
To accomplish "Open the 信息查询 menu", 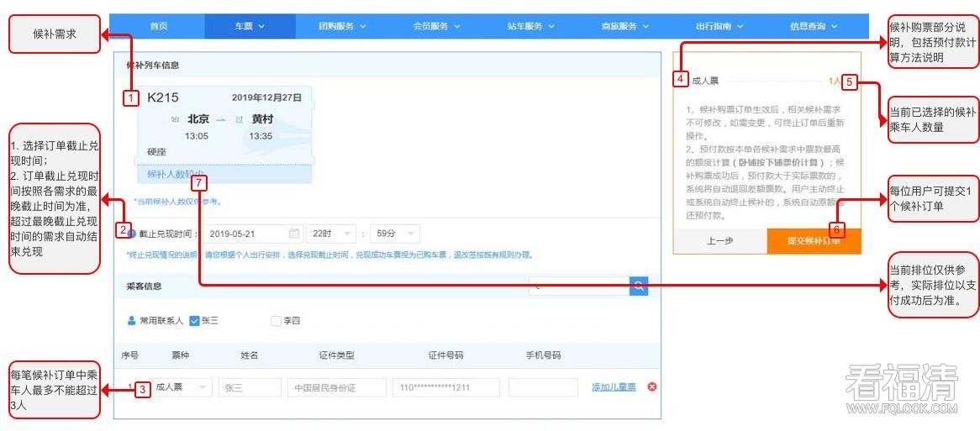I will click(x=813, y=26).
